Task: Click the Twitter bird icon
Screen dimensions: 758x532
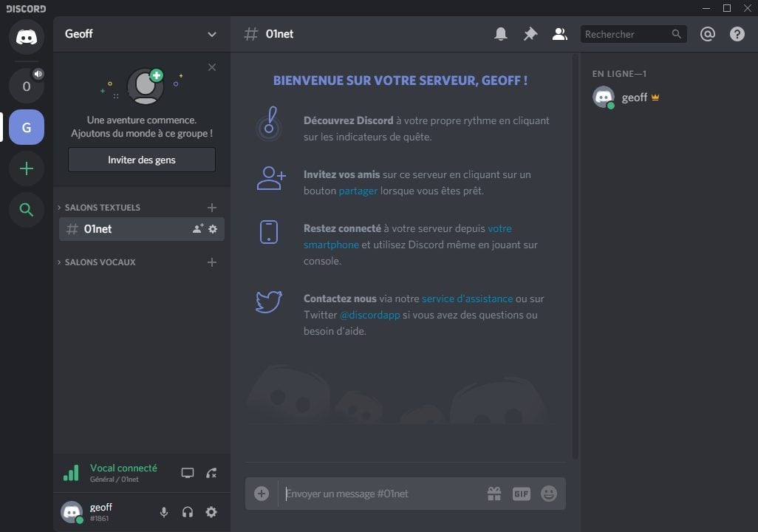Action: pyautogui.click(x=269, y=301)
